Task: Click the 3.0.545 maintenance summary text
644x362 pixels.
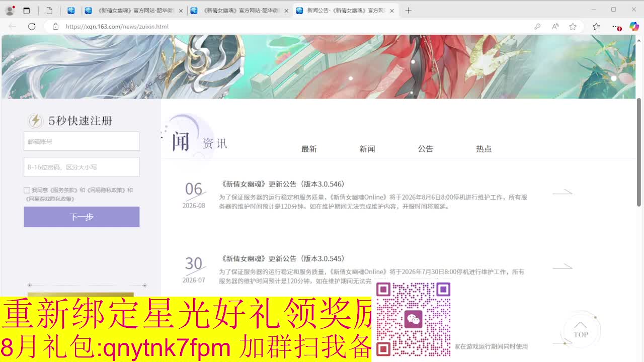Action: [371, 276]
